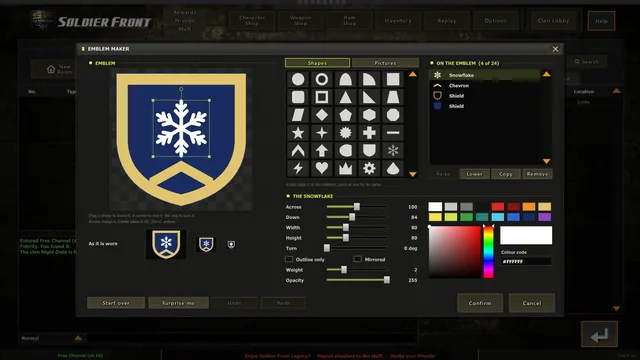This screenshot has height=360, width=640.
Task: Toggle the Mirrored checkbox
Action: click(x=358, y=259)
